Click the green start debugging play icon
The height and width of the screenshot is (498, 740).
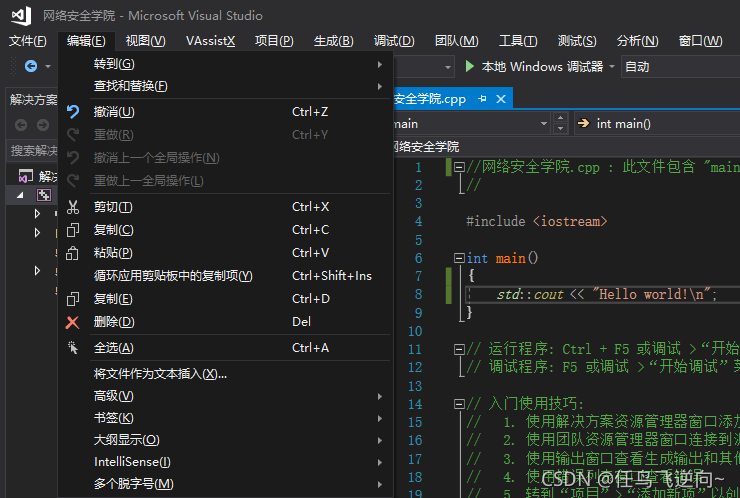tap(469, 66)
